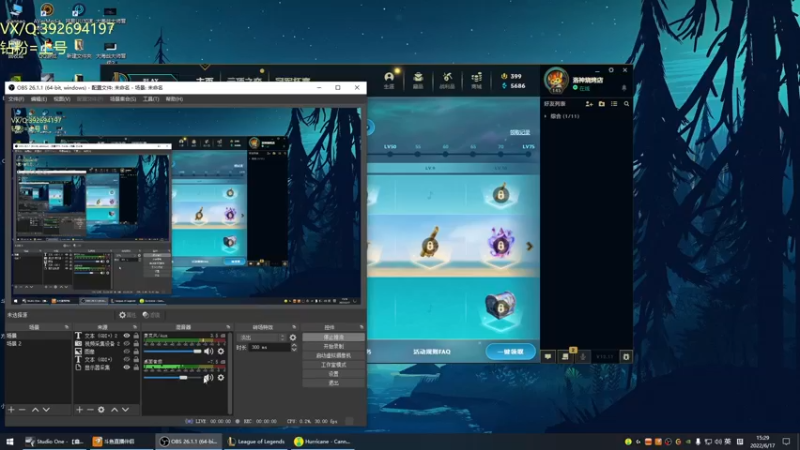The height and width of the screenshot is (450, 800).
Task: Hide 文本 (GDI+) 2 source with eye
Action: click(x=127, y=336)
